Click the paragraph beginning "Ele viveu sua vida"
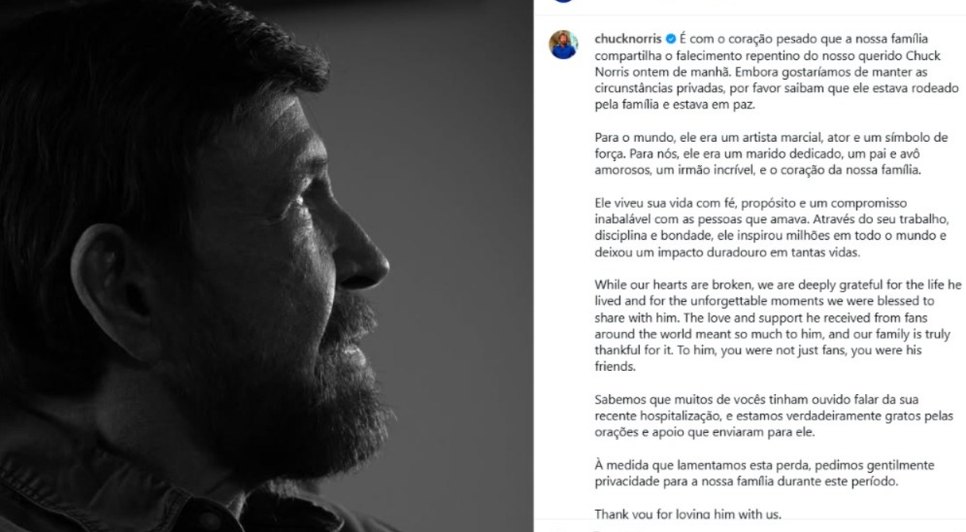The width and height of the screenshot is (966, 532). (771, 227)
